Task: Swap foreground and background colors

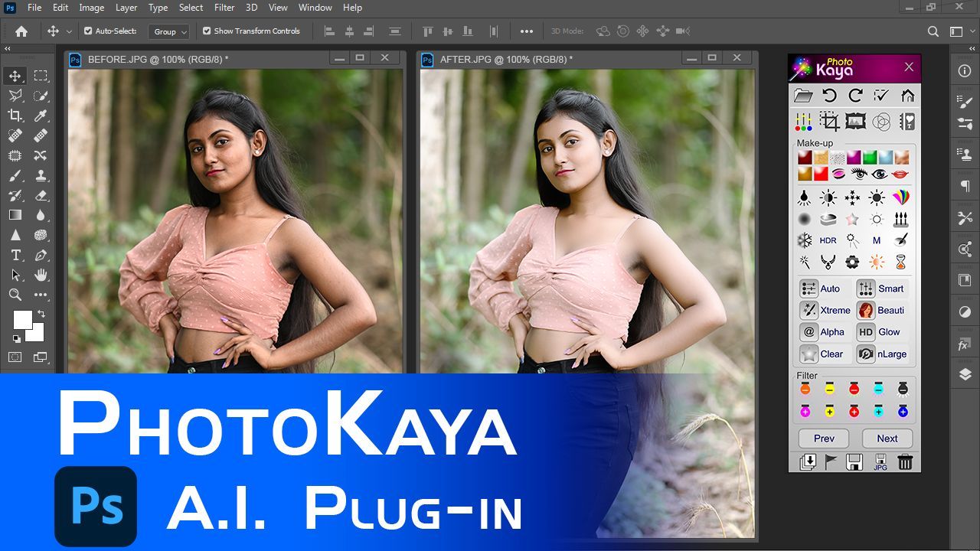Action: click(41, 314)
